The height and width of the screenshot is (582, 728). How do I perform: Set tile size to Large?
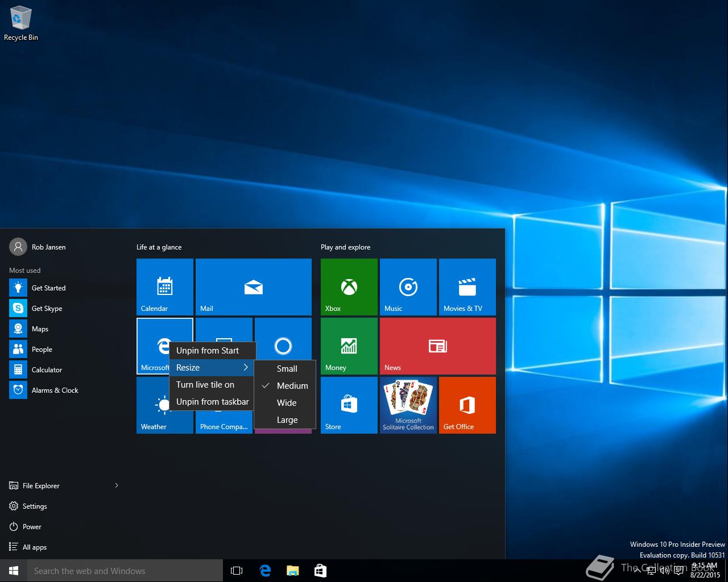(x=284, y=420)
